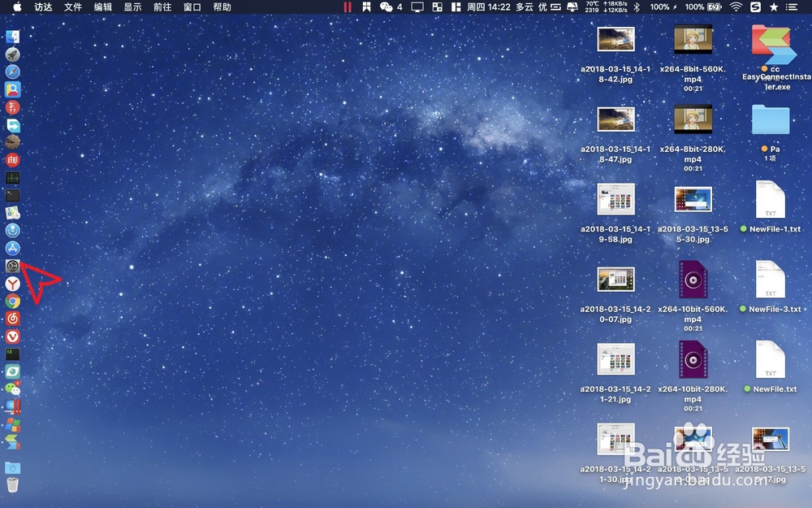812x508 pixels.
Task: Launch Yandex browser from the Dock
Action: coord(12,284)
